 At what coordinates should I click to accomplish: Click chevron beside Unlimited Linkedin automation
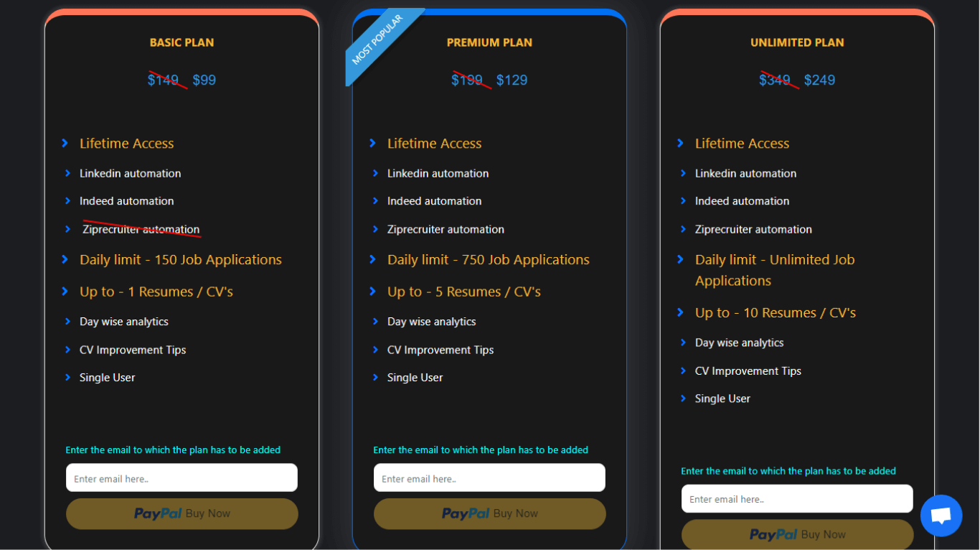pos(683,173)
